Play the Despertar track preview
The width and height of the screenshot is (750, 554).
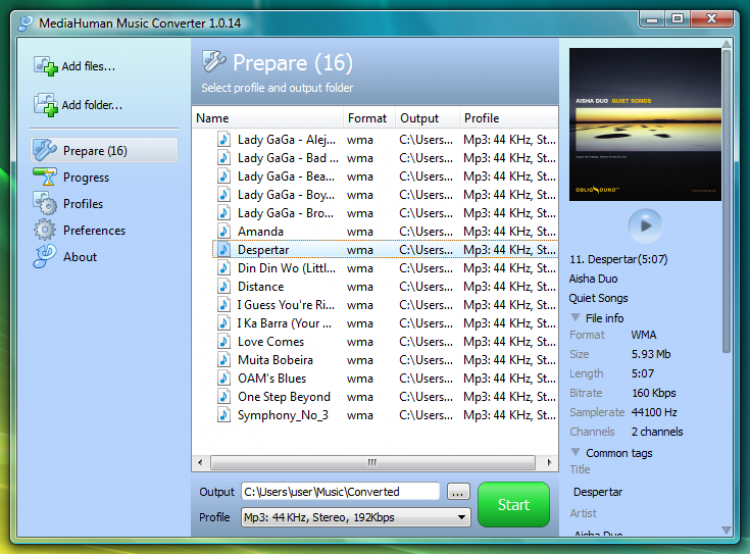[x=645, y=225]
